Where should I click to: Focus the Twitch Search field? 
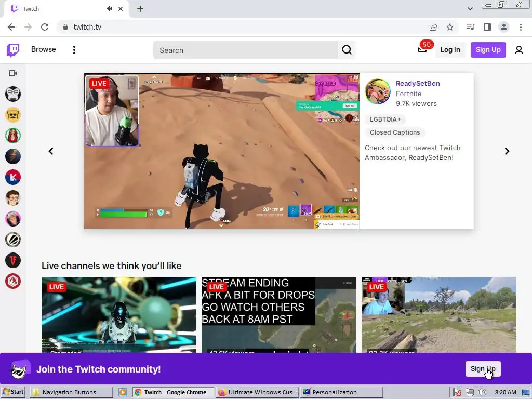coord(245,50)
